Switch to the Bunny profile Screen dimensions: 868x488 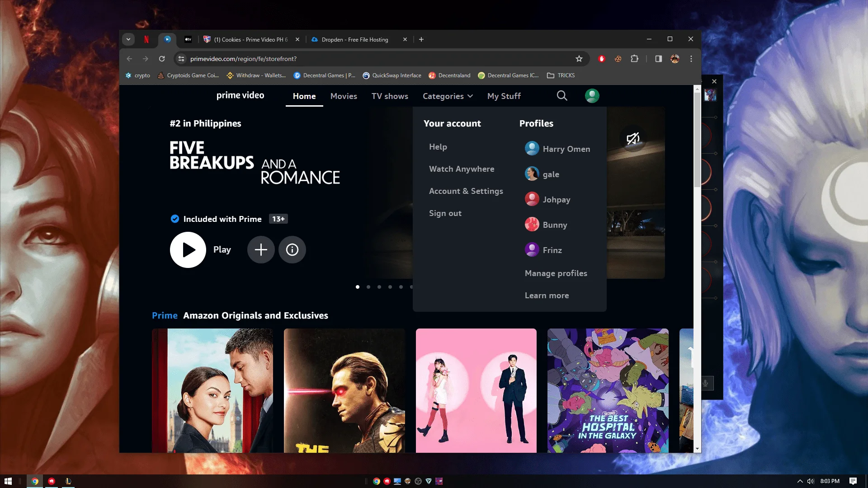[x=546, y=225]
